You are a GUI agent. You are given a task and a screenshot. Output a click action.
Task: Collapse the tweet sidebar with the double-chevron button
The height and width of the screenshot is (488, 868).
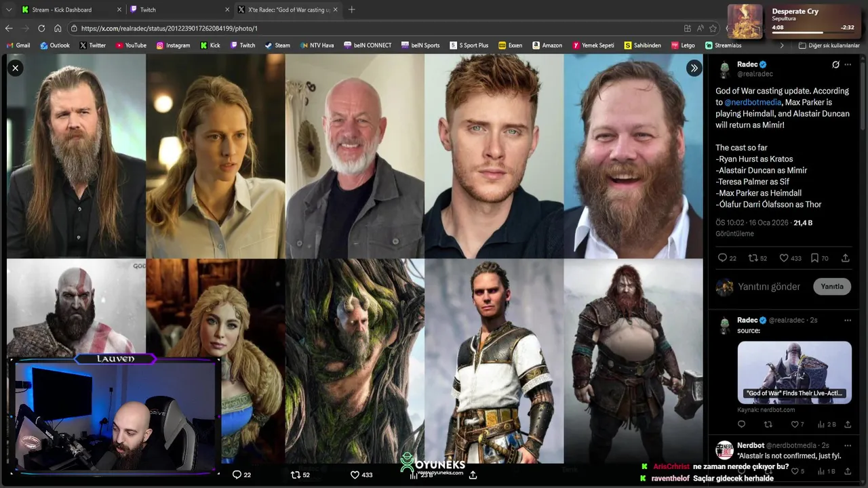[x=694, y=68]
